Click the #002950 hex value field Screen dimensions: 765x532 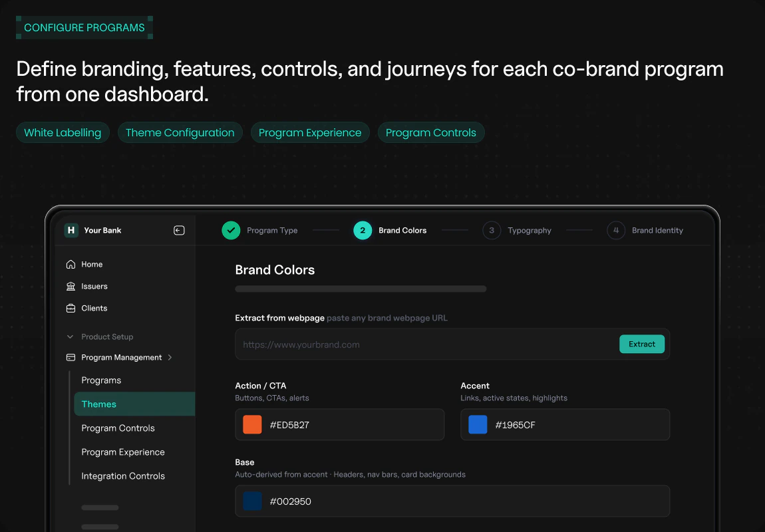click(452, 501)
